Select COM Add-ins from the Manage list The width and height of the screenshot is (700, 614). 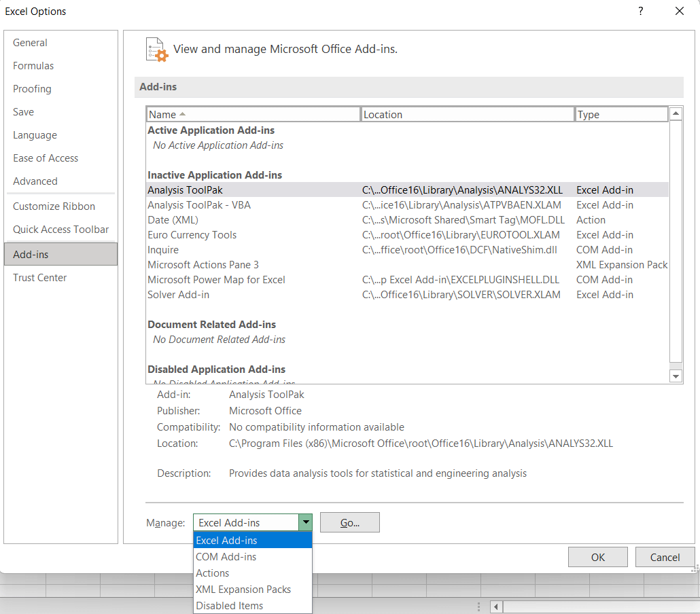click(226, 556)
